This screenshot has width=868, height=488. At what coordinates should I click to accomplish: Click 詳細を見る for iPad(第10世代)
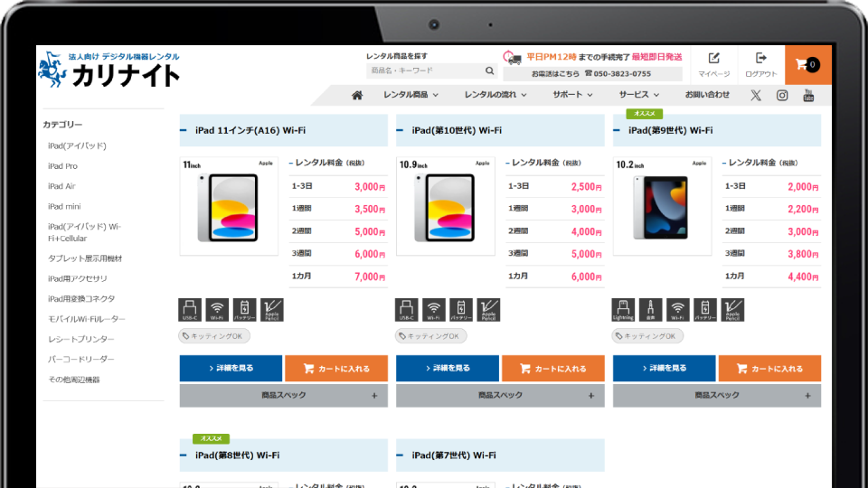click(x=447, y=369)
